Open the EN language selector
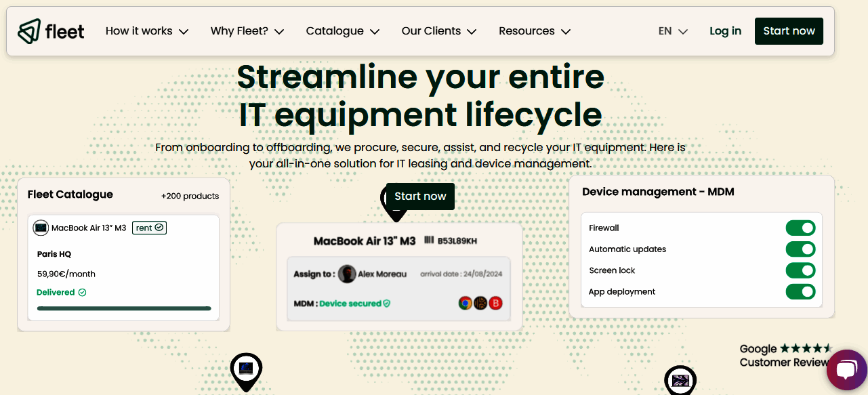 pos(672,30)
